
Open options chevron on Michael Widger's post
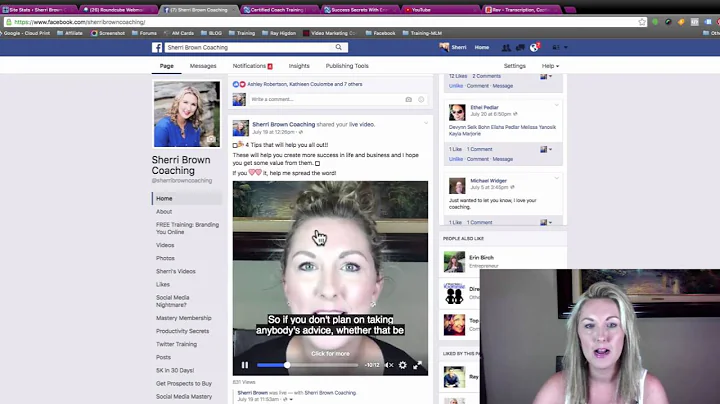[x=557, y=178]
